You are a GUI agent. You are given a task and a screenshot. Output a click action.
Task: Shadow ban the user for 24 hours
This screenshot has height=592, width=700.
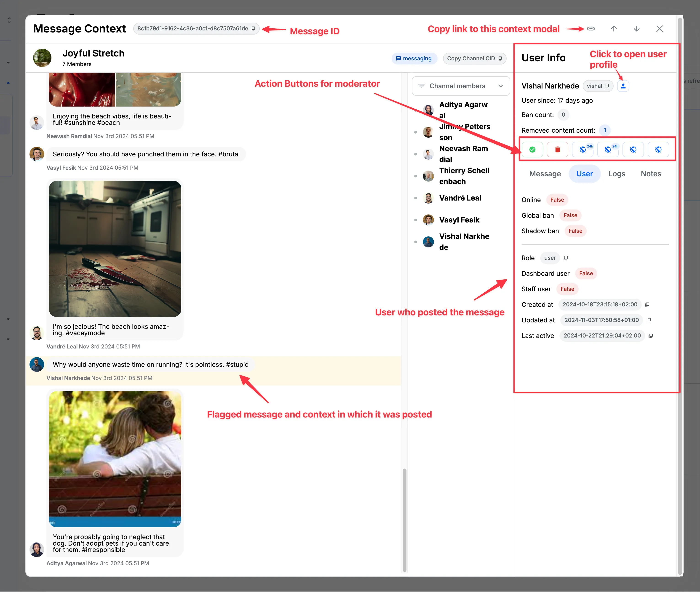click(x=608, y=149)
